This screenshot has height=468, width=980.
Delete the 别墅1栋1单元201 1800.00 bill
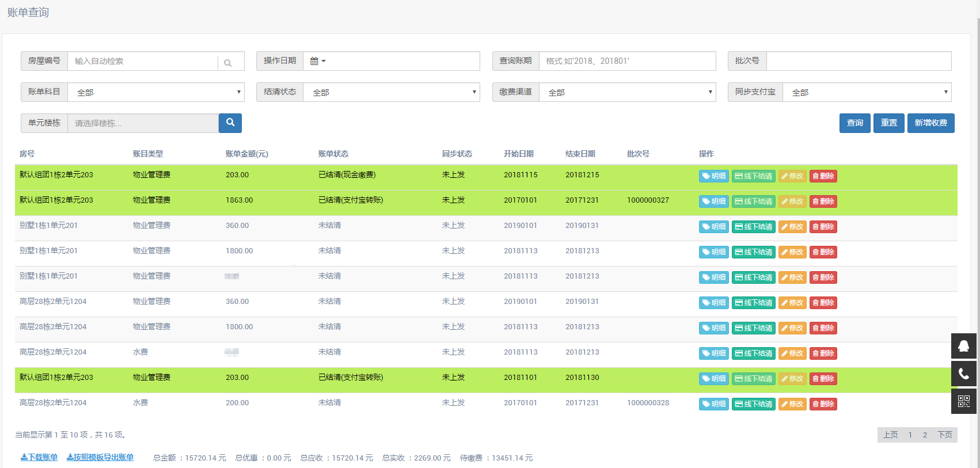point(823,252)
